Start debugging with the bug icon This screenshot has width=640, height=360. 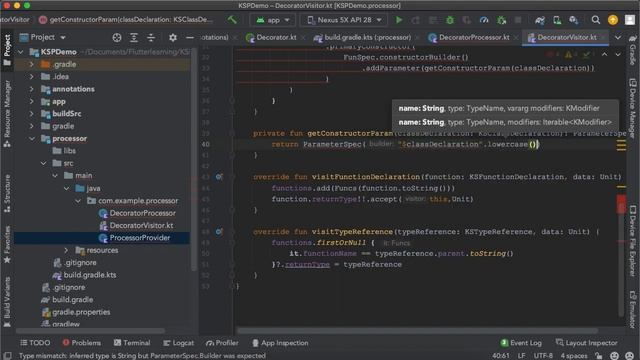click(449, 20)
